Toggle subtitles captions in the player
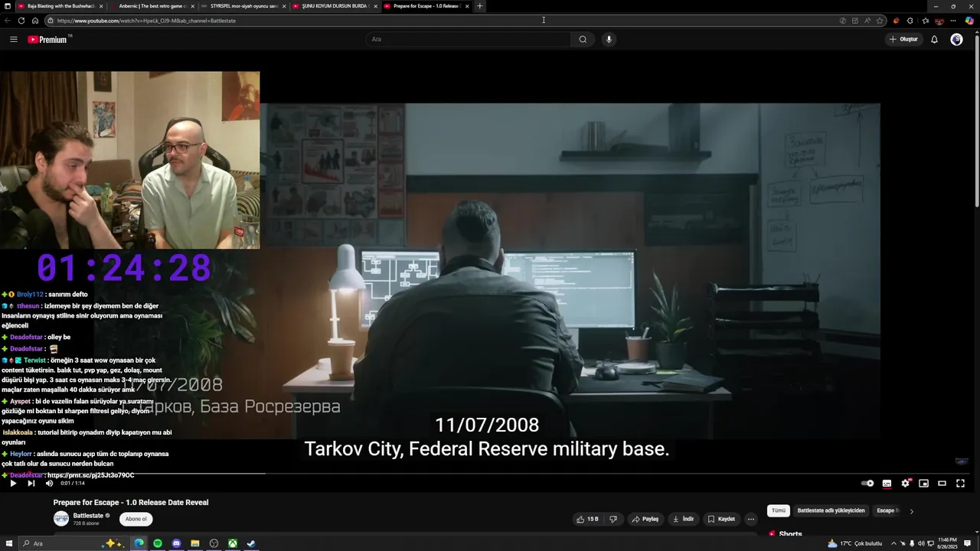The image size is (980, 551). click(x=887, y=483)
